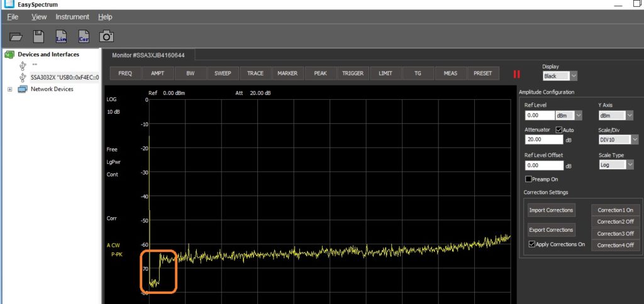The image size is (644, 304).
Task: Click the Import Corrections button
Action: tap(551, 210)
